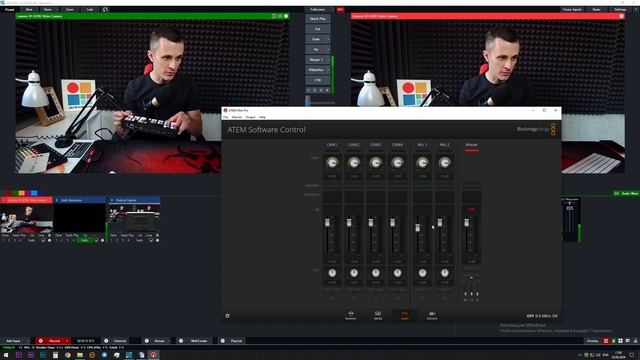640x360 pixels.
Task: Open Chrome from the Windows taskbar
Action: click(67, 355)
